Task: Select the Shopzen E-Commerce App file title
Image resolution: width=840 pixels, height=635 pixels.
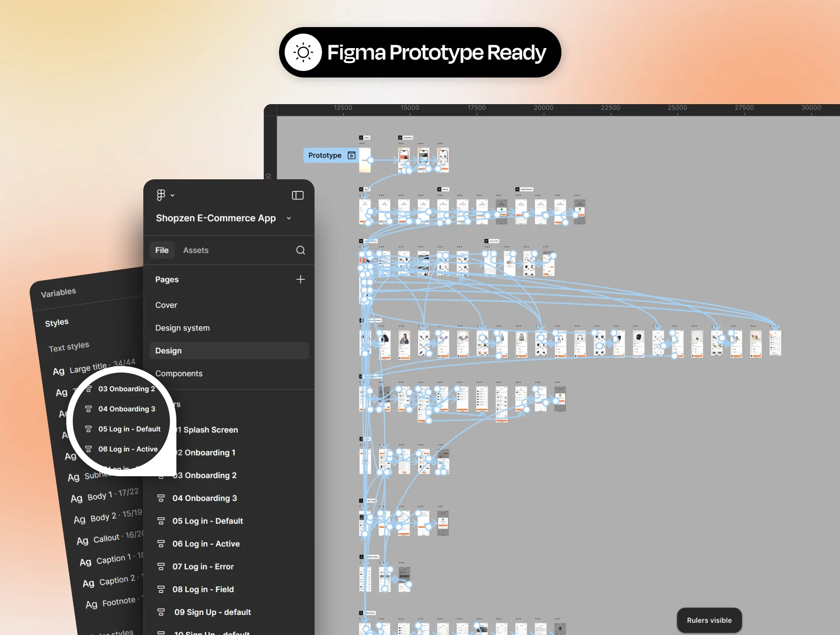Action: [x=216, y=218]
